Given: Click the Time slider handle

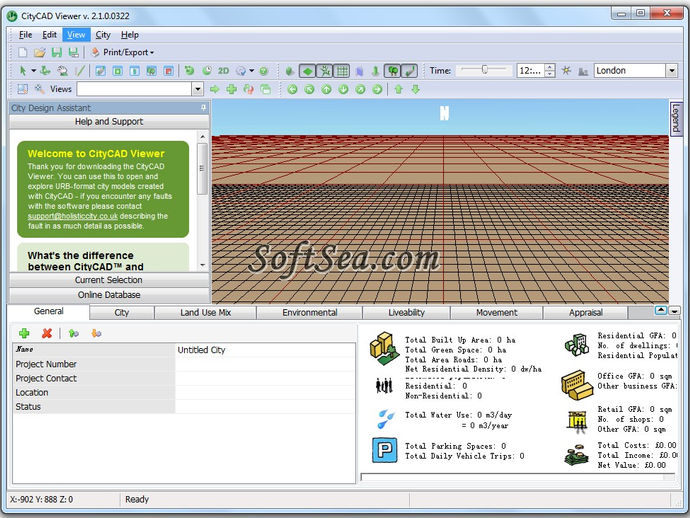Looking at the screenshot, I should pos(484,70).
